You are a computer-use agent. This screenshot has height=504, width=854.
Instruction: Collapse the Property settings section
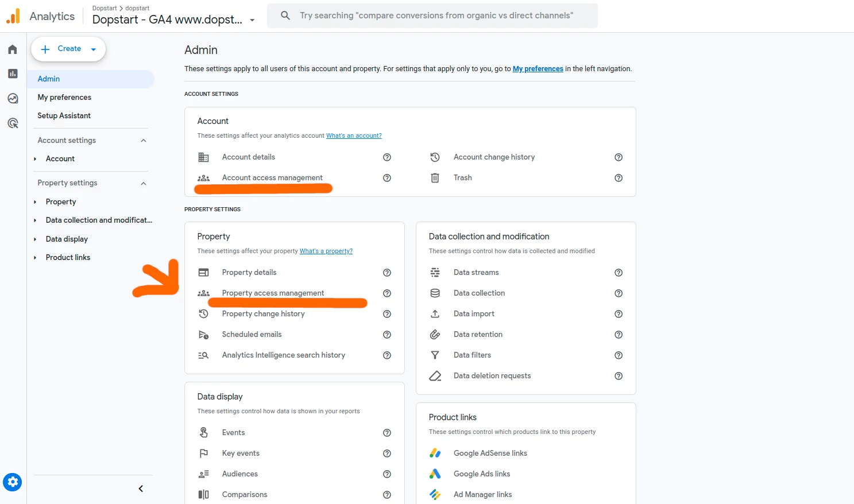144,183
